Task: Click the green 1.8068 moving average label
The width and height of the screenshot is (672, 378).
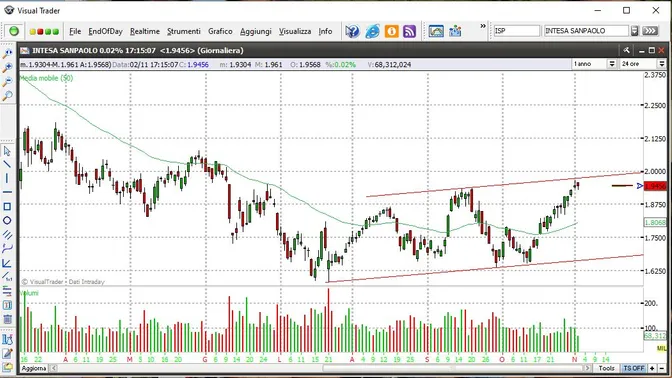Action: 655,222
